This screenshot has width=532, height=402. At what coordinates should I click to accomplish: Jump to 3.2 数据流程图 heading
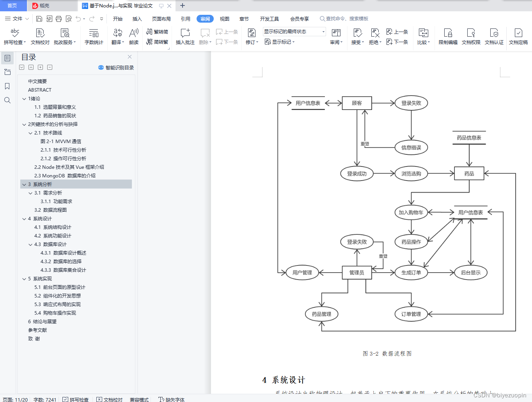click(x=50, y=210)
